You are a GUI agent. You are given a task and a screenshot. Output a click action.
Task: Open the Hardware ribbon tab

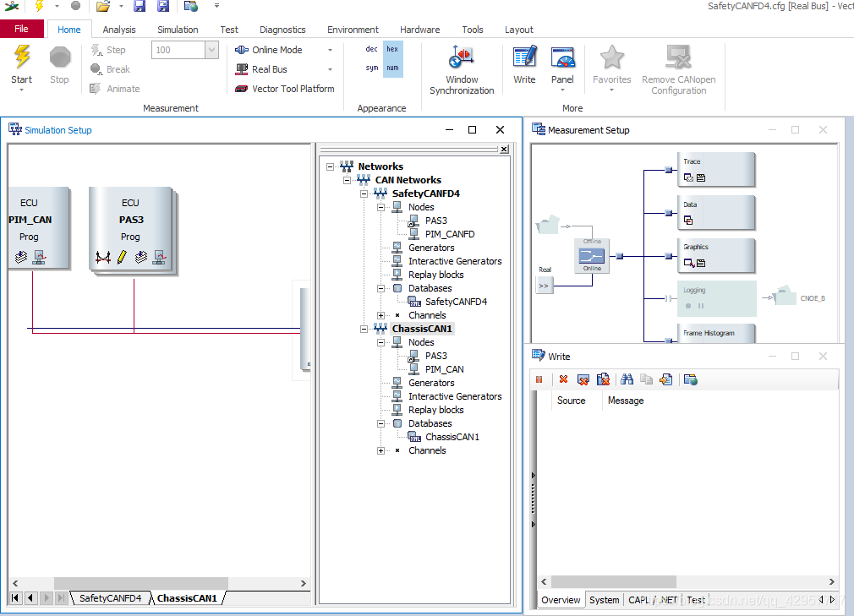point(419,30)
